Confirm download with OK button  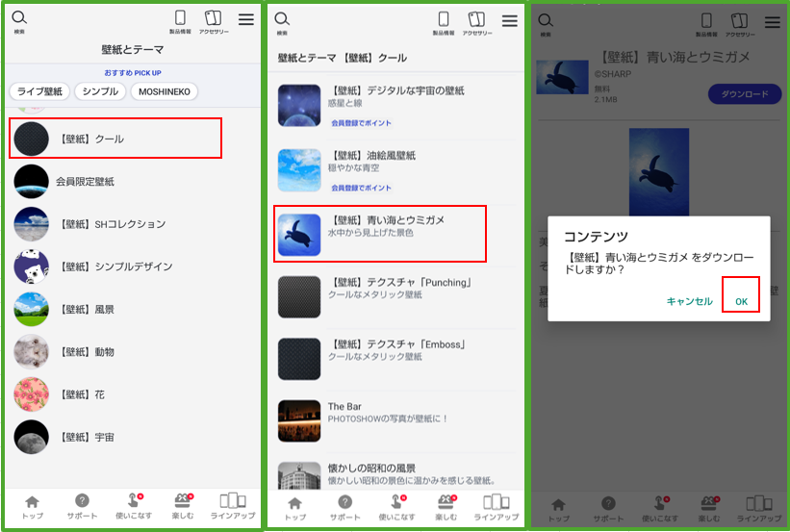coord(741,301)
